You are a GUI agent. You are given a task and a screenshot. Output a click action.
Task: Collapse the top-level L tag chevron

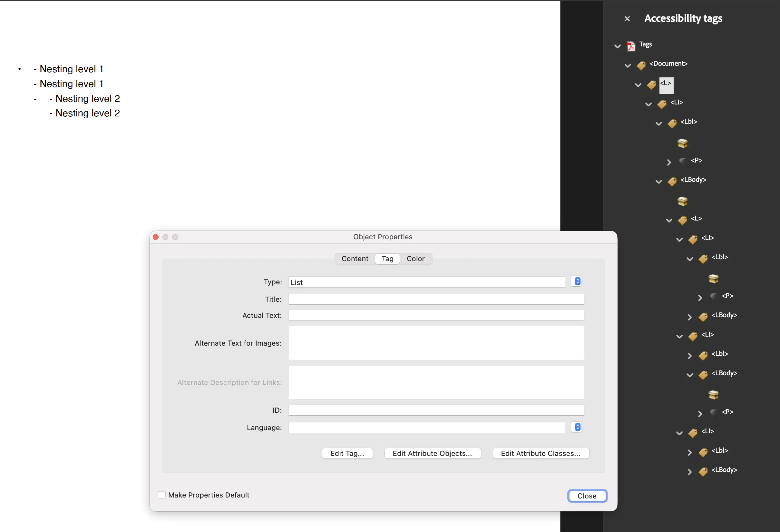click(x=638, y=85)
